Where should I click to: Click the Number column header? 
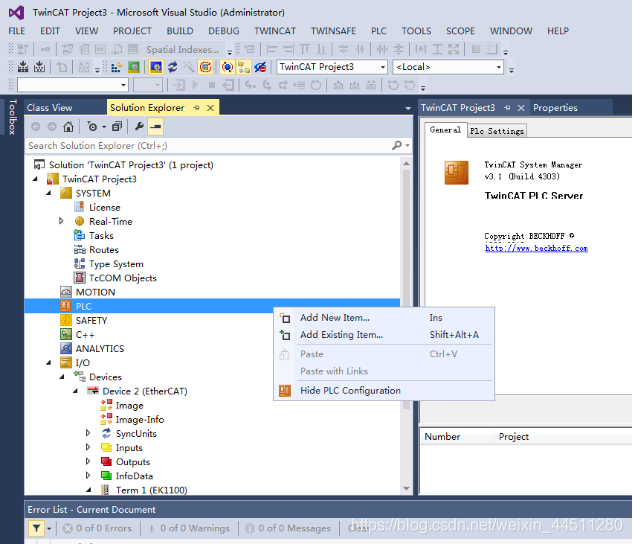tap(457, 437)
